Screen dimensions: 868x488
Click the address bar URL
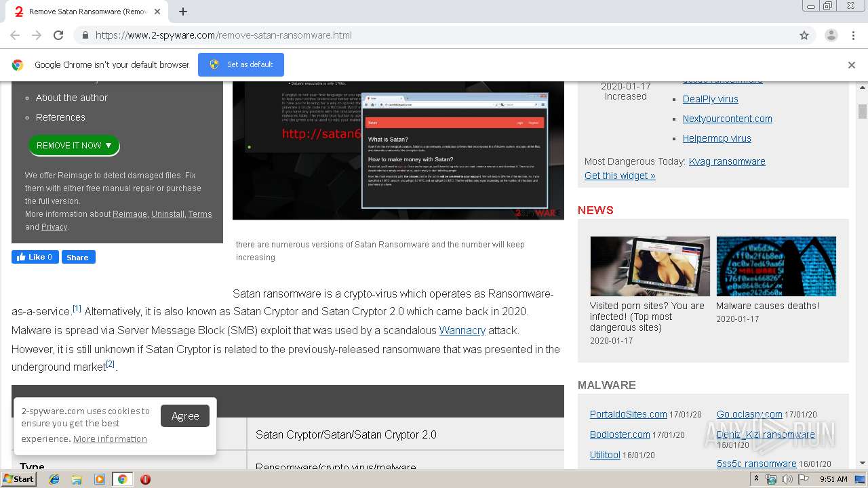(224, 35)
